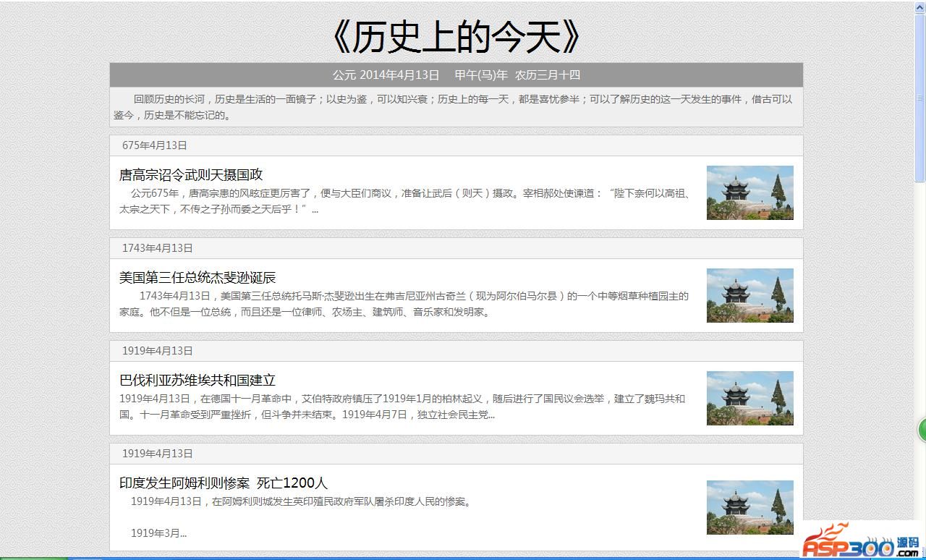Open thumbnail for 巴伐利亚苏维埃共和国建立
Screen dimensions: 926x560
(x=749, y=398)
